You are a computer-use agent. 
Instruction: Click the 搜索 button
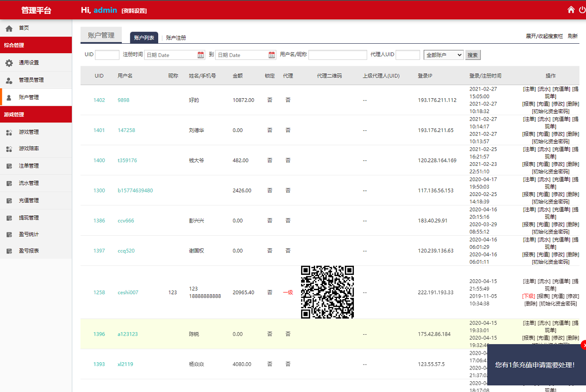pyautogui.click(x=473, y=55)
